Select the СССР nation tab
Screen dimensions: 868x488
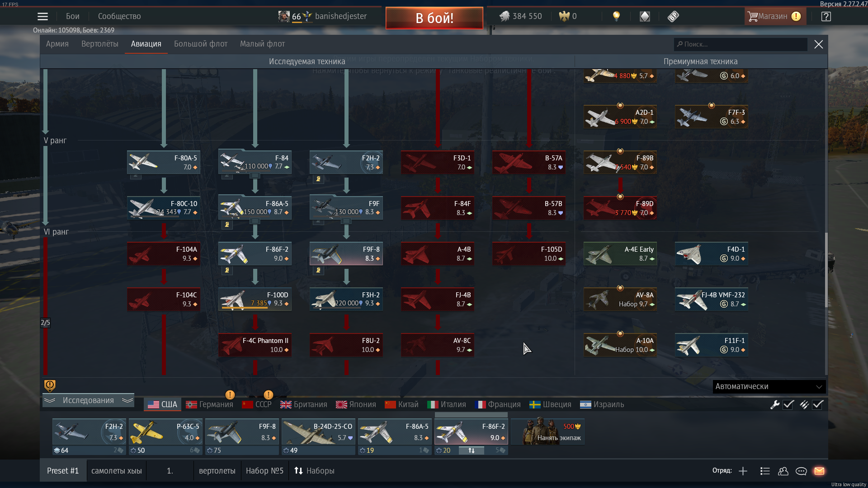click(257, 405)
